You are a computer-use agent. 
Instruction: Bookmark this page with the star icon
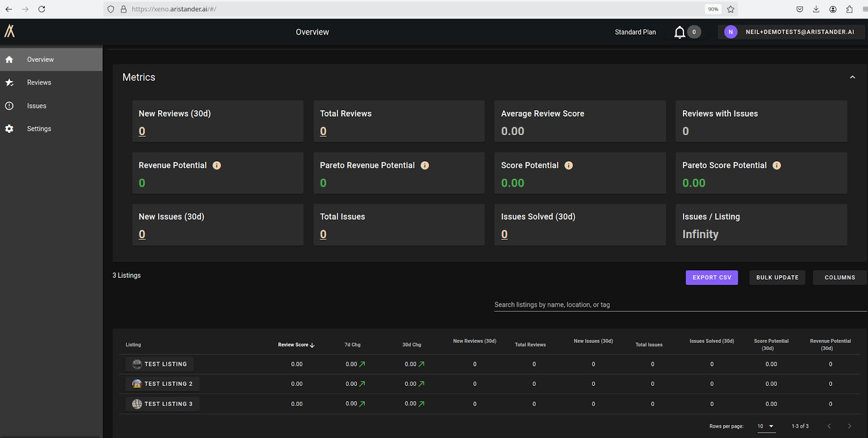731,9
